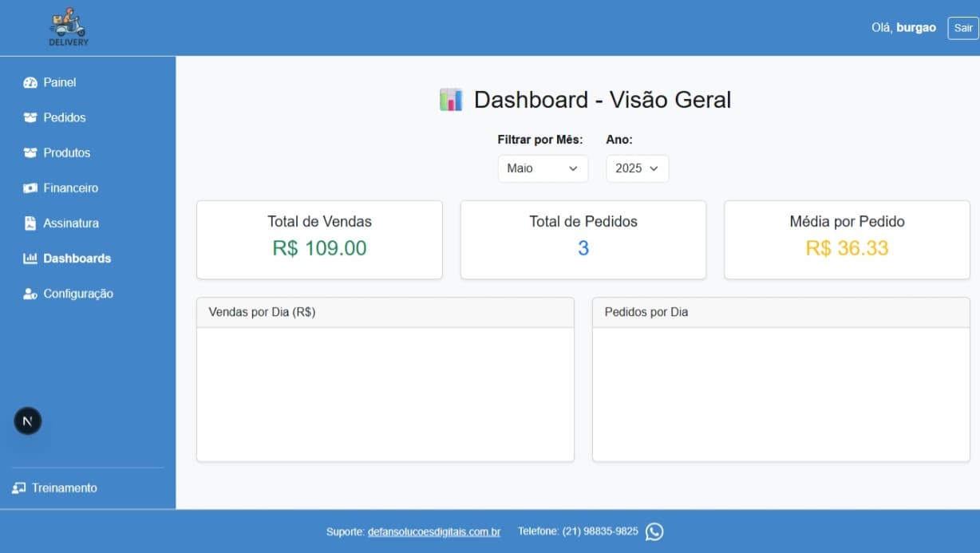Open the Configuração user-settings icon

point(30,294)
